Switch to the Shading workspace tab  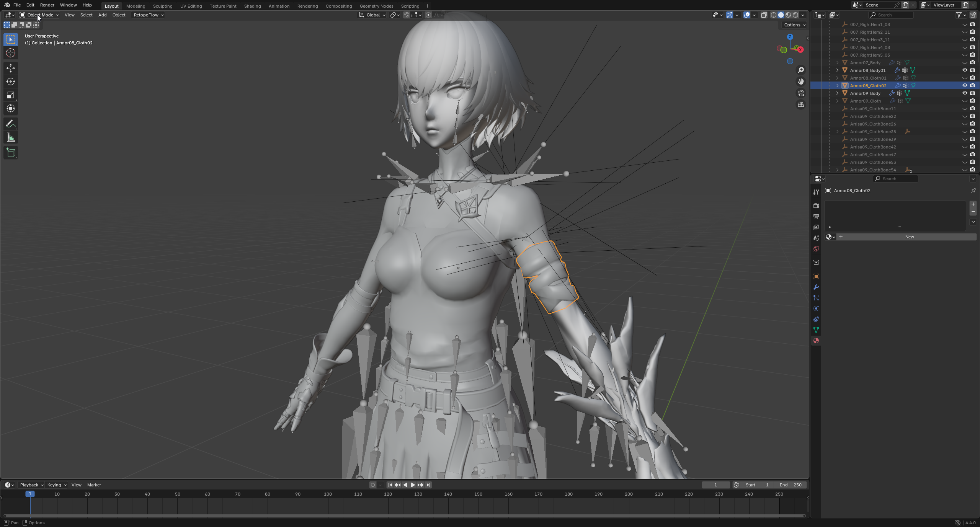click(252, 6)
